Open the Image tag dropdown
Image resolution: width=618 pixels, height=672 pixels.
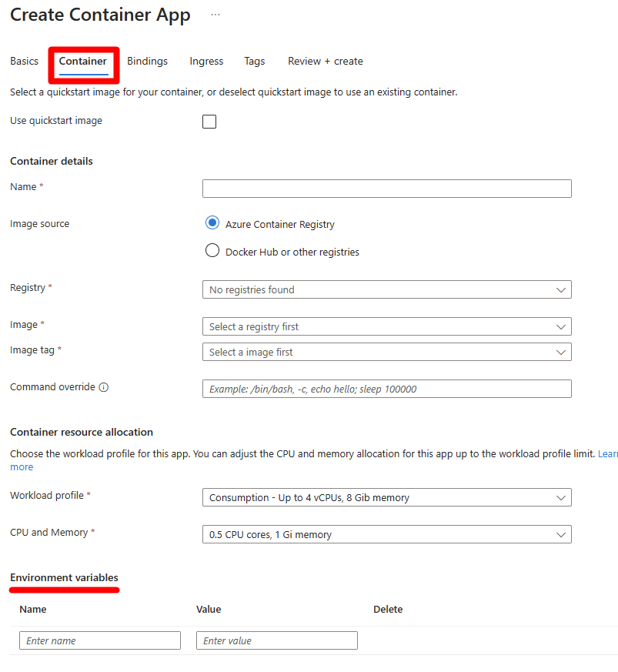coord(386,351)
